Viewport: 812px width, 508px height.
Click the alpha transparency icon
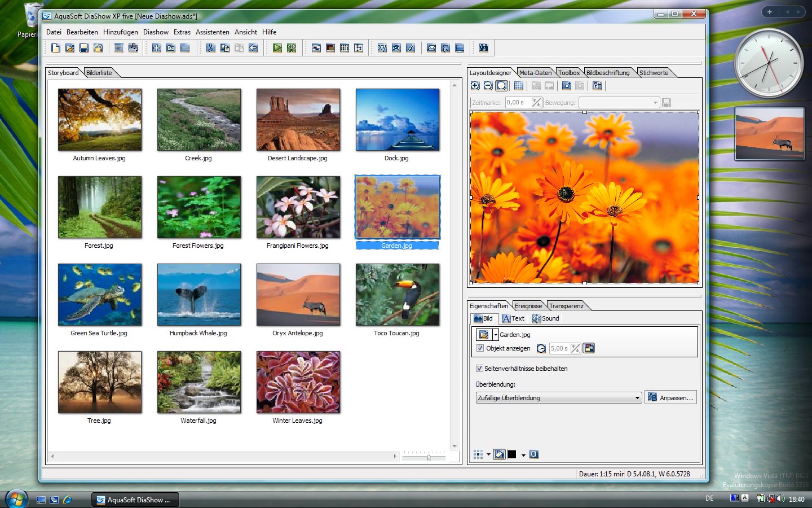point(534,454)
